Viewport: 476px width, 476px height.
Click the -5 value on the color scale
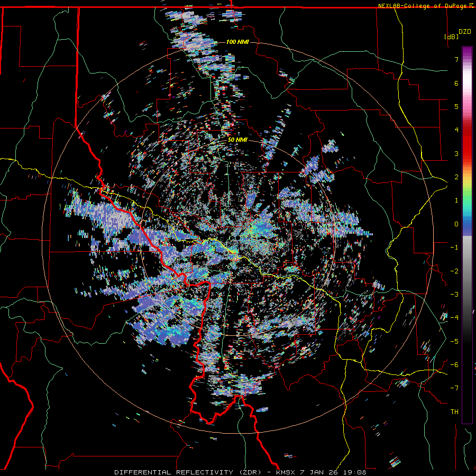point(454,342)
